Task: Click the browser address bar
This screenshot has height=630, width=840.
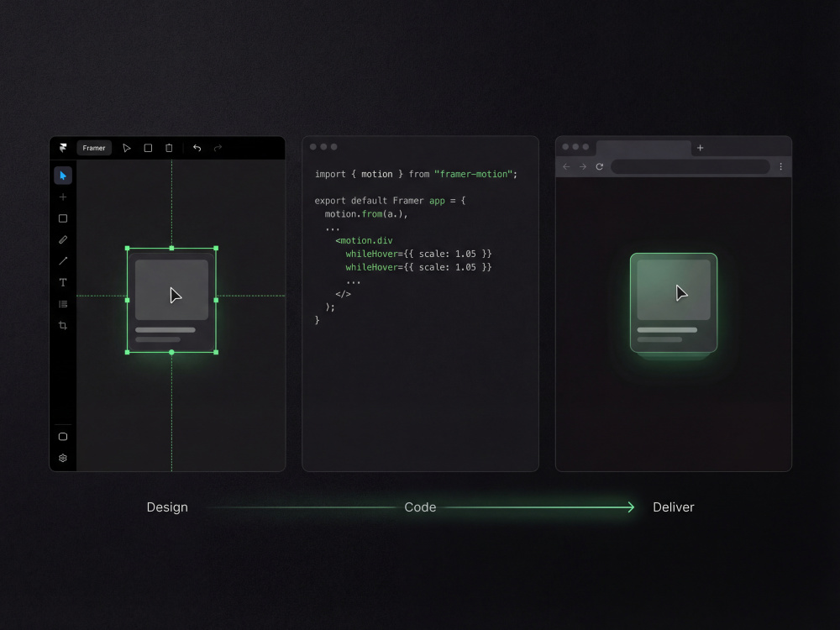Action: click(x=690, y=166)
